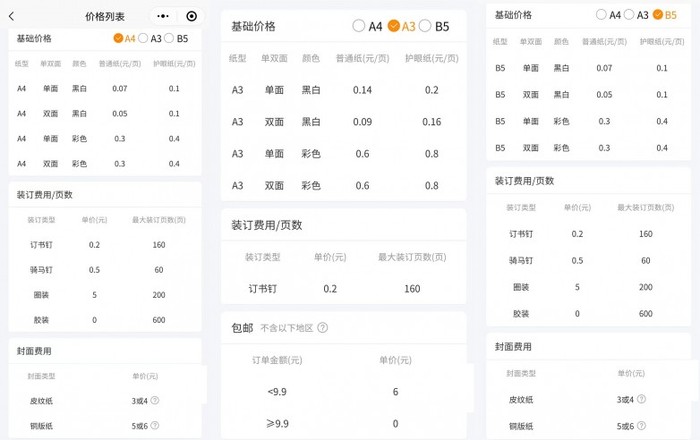Screen dimensions: 700x440
Task: Open help icon next to 5或6 in right panel
Action: click(641, 426)
